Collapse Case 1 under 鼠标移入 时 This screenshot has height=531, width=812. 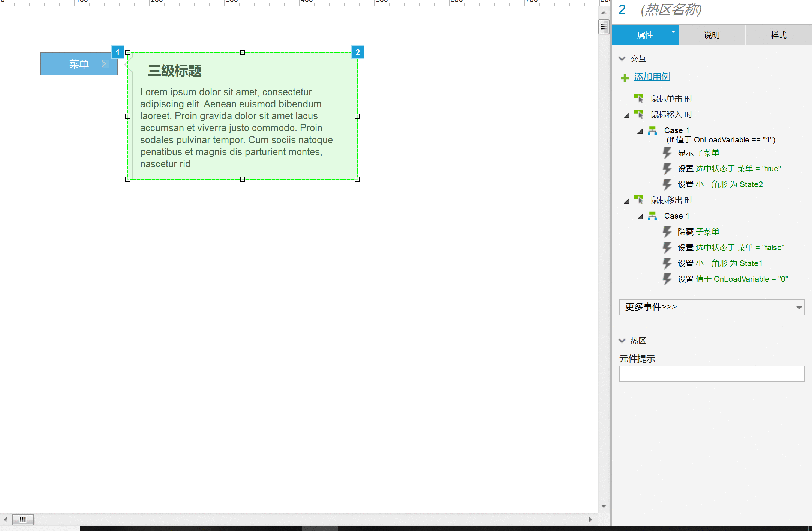(x=640, y=131)
